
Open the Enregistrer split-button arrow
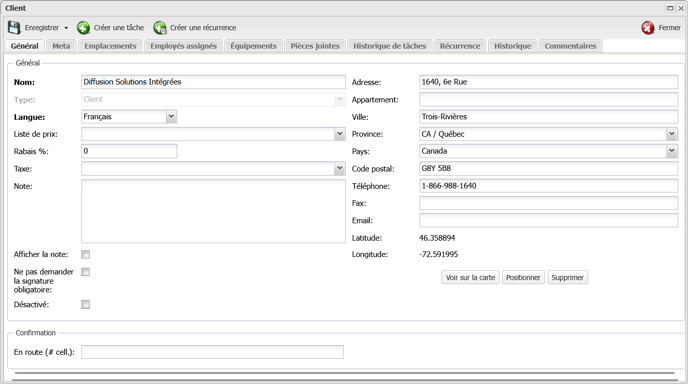pos(66,28)
